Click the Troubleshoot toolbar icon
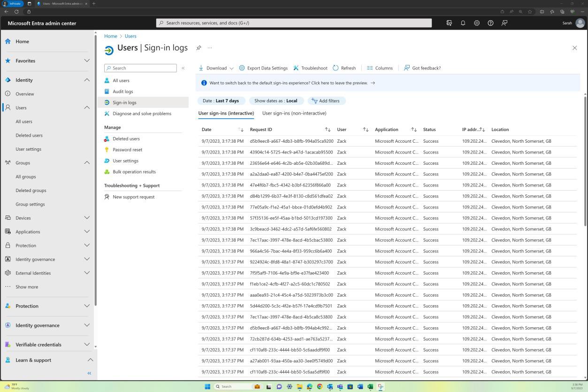Viewport: 588px width, 392px height. 310,68
